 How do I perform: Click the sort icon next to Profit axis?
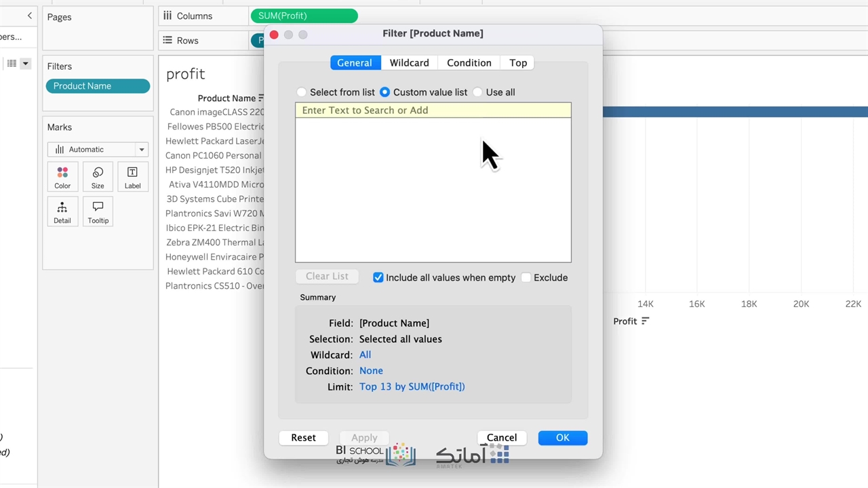[645, 321]
